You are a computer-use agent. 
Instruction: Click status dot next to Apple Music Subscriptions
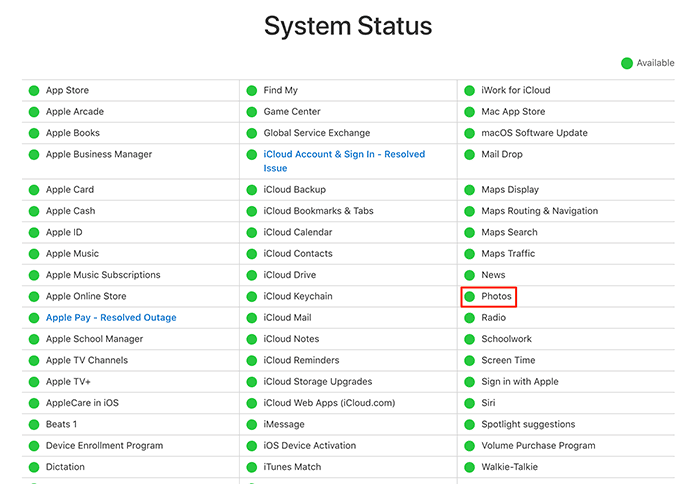pyautogui.click(x=34, y=275)
